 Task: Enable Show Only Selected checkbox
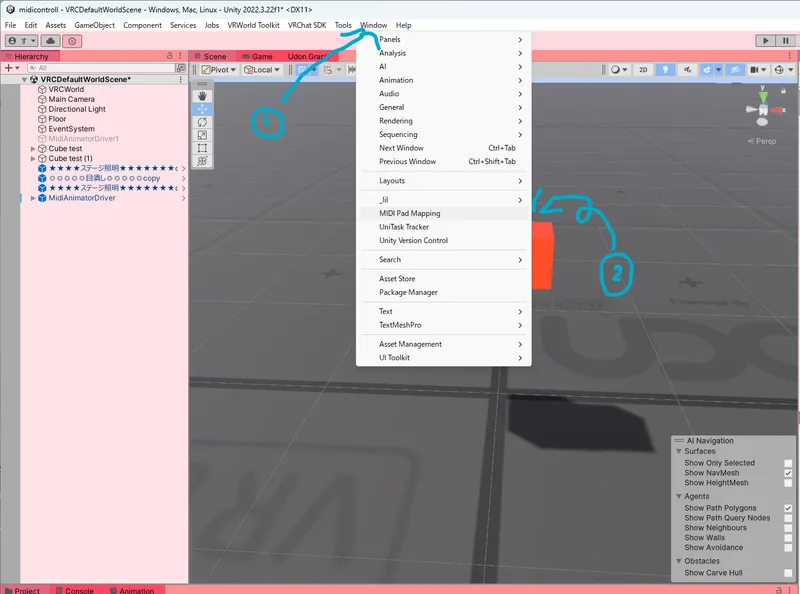coord(788,463)
